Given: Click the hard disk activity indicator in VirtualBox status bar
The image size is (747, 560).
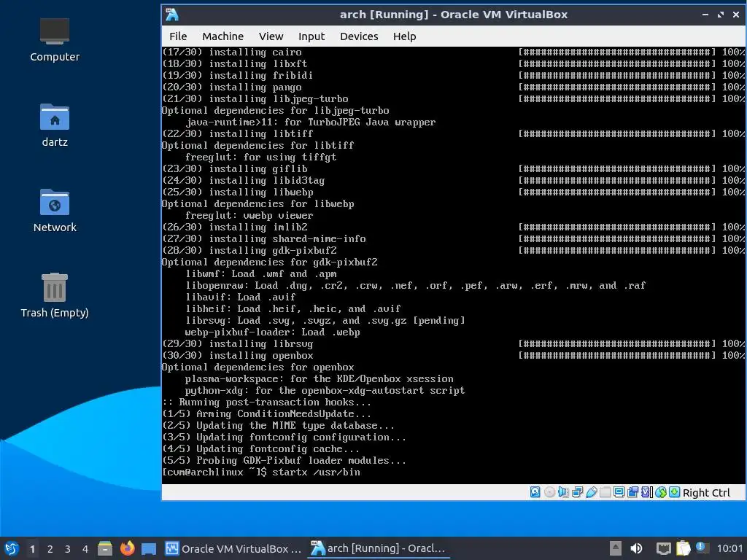Looking at the screenshot, I should (535, 492).
